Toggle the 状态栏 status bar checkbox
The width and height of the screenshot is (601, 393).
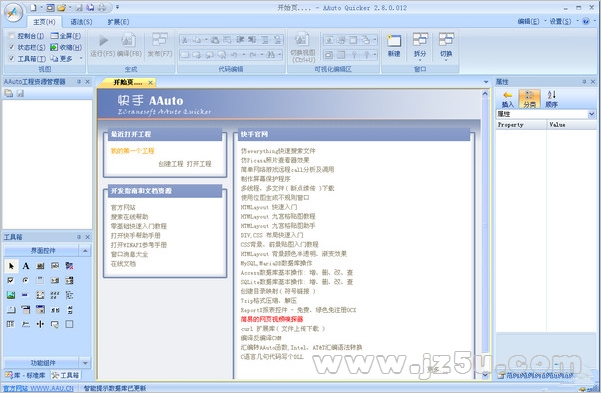pyautogui.click(x=12, y=47)
